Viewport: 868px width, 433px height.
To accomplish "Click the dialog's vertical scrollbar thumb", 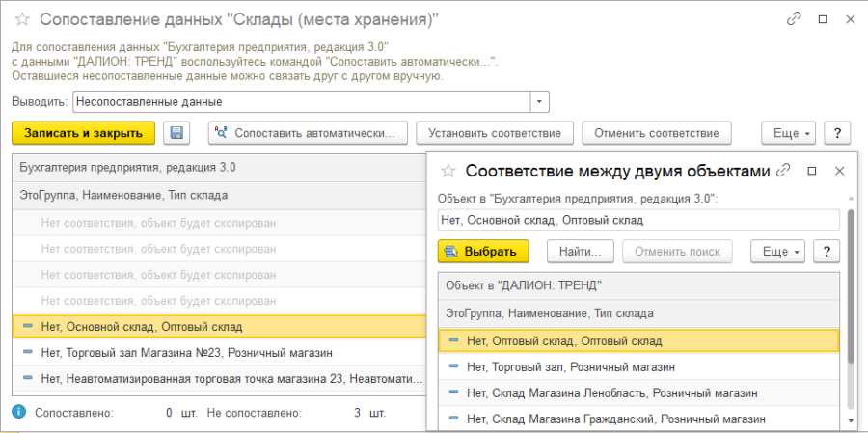I will (x=852, y=285).
